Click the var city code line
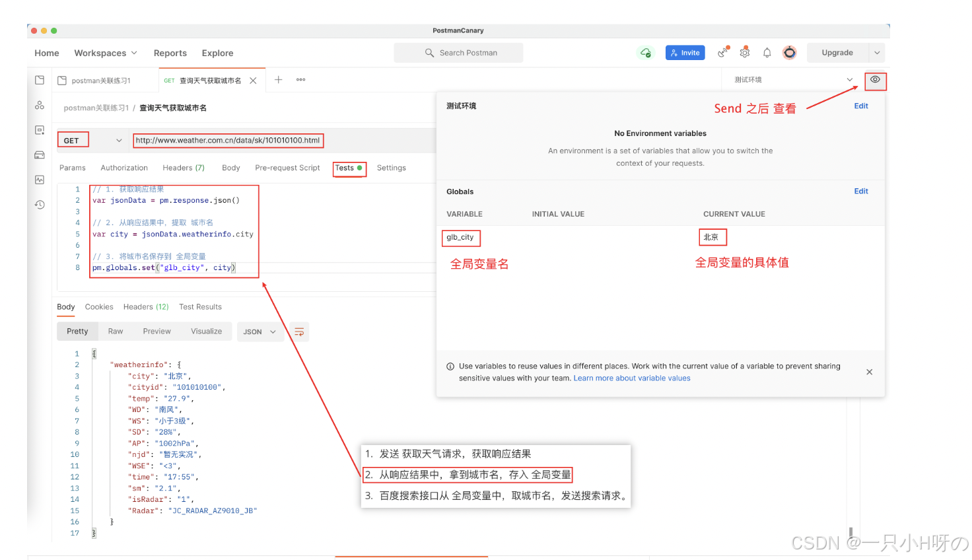 tap(173, 234)
